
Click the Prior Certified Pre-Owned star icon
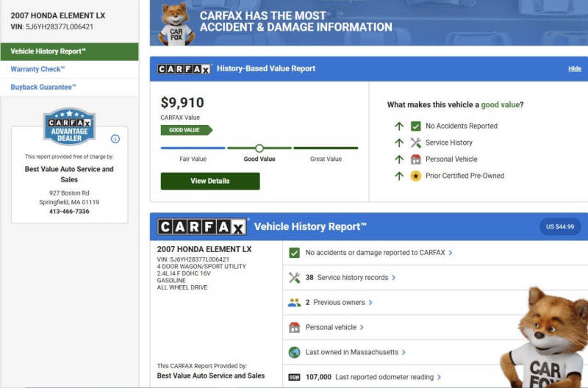(415, 176)
